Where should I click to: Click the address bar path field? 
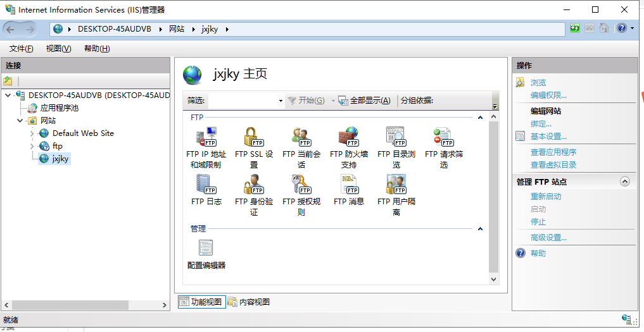(308, 29)
